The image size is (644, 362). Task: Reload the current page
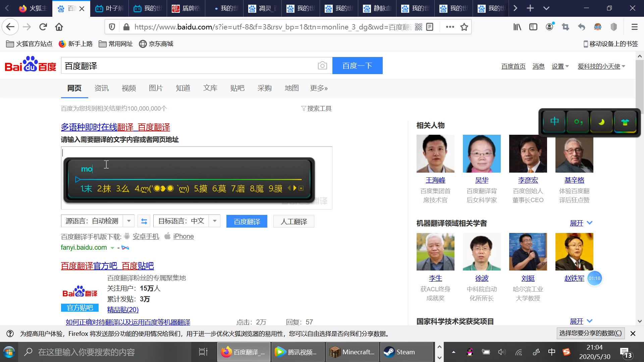(x=43, y=27)
